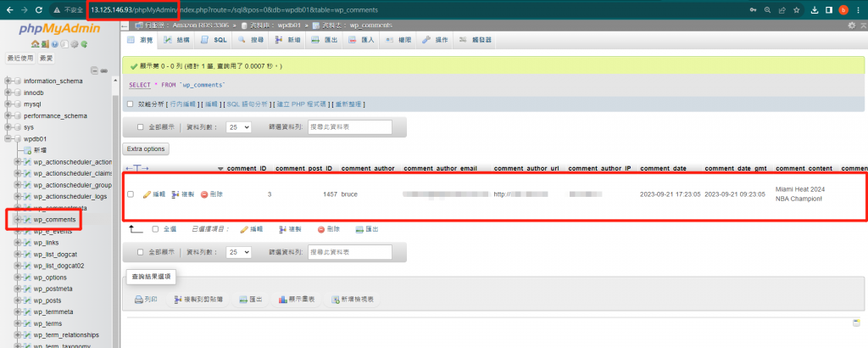Click the browser forward arrow
The image size is (868, 348).
(x=23, y=10)
